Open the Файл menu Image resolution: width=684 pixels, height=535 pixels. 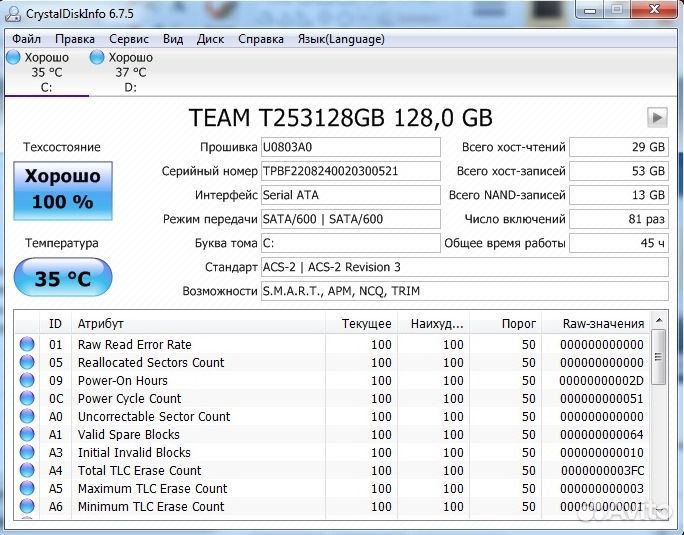pos(27,39)
